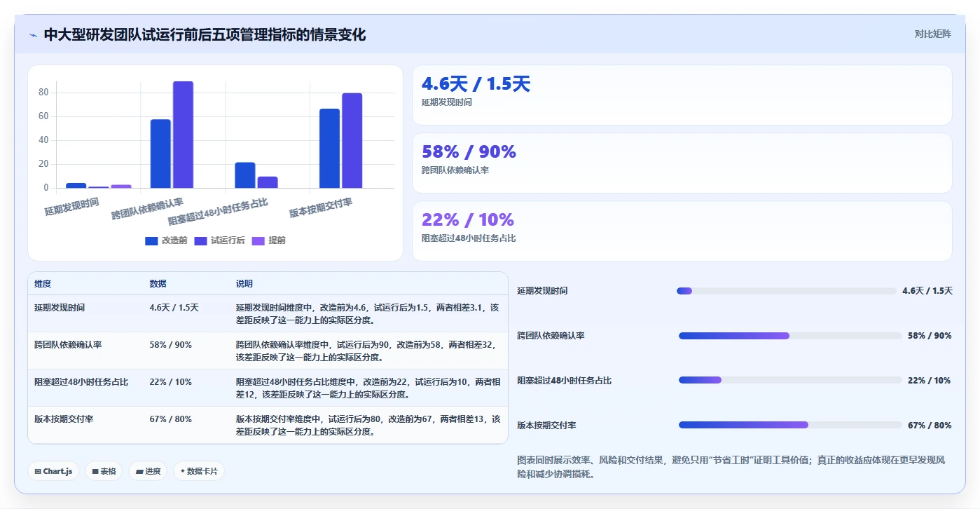Click the 进度 chip

coord(148,471)
